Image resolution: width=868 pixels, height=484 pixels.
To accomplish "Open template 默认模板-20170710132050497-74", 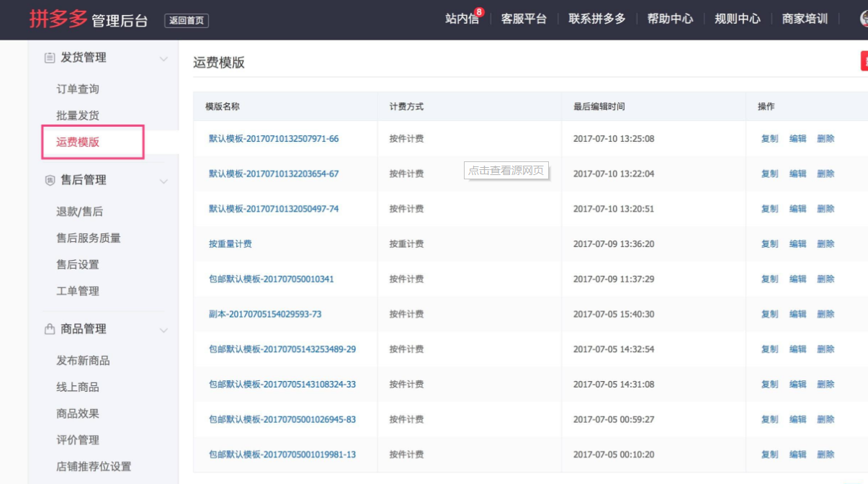I will (x=274, y=209).
